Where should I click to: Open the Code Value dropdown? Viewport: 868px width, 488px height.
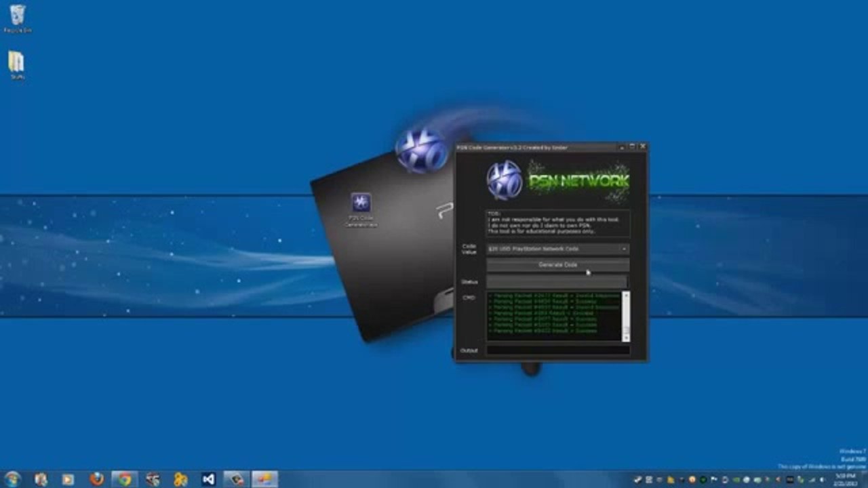click(x=557, y=249)
